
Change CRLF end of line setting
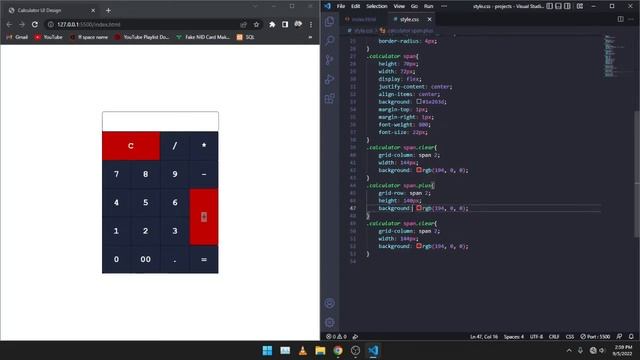point(554,337)
